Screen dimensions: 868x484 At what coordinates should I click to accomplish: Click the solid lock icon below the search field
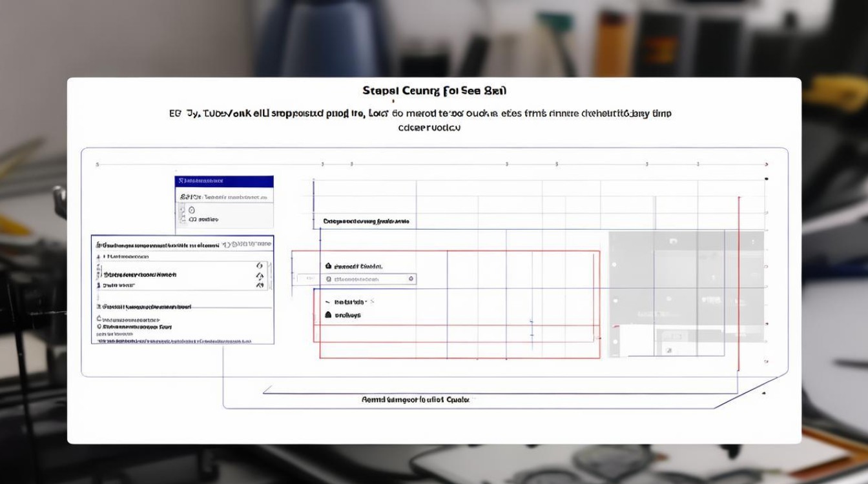328,315
